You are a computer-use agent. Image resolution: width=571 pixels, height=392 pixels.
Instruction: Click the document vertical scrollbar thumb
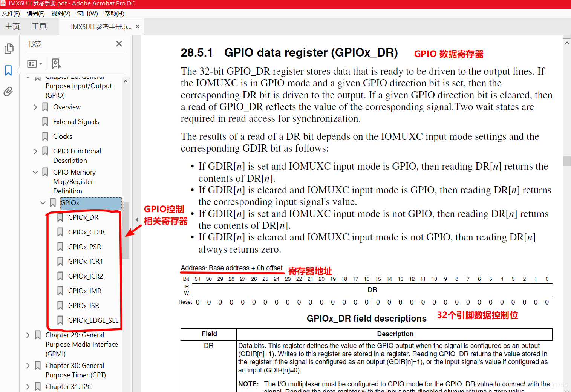tap(567, 161)
